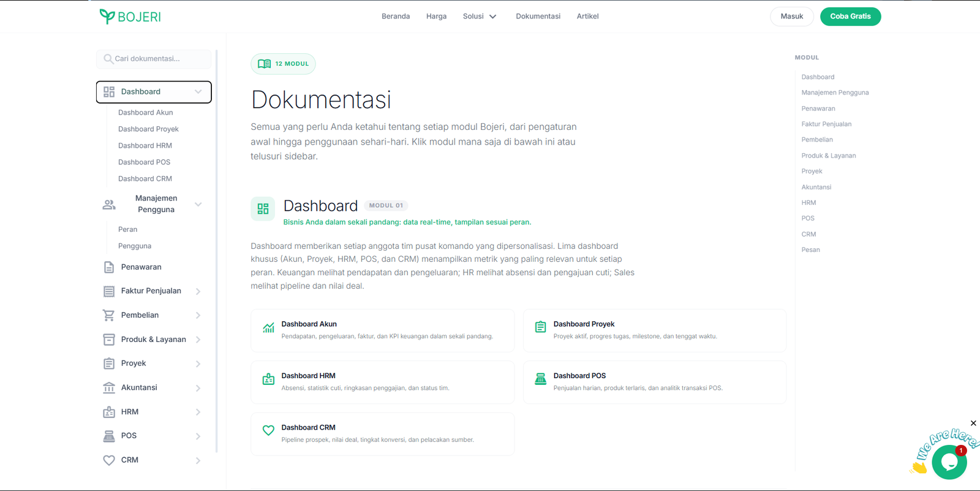
Task: Jump to Akuntansi in Modul list
Action: point(816,187)
